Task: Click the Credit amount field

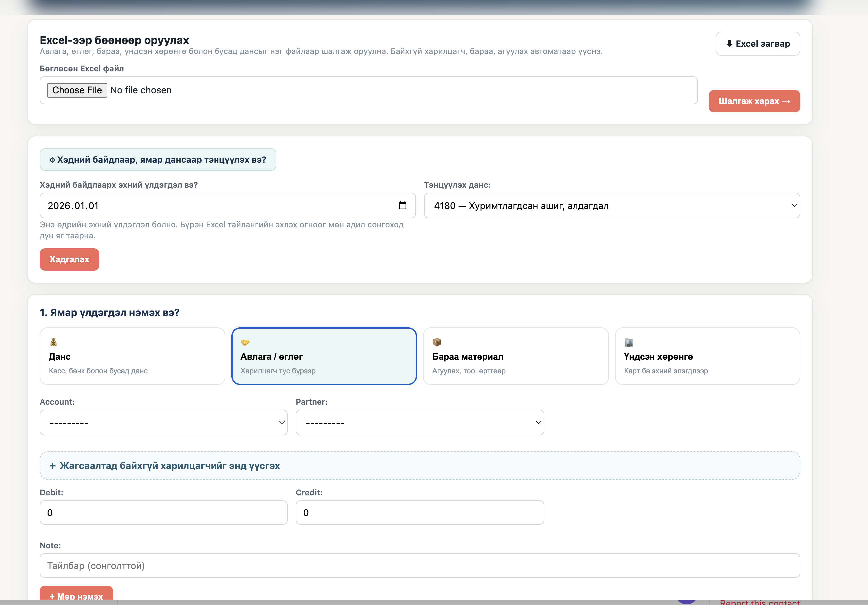Action: [x=420, y=512]
